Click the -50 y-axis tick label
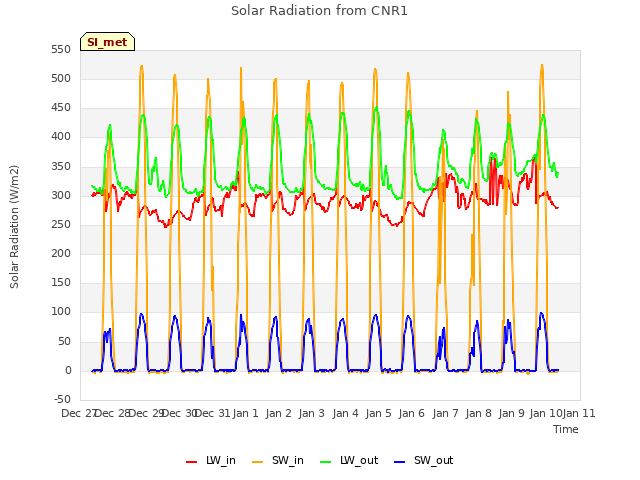640x480 pixels. (x=62, y=400)
